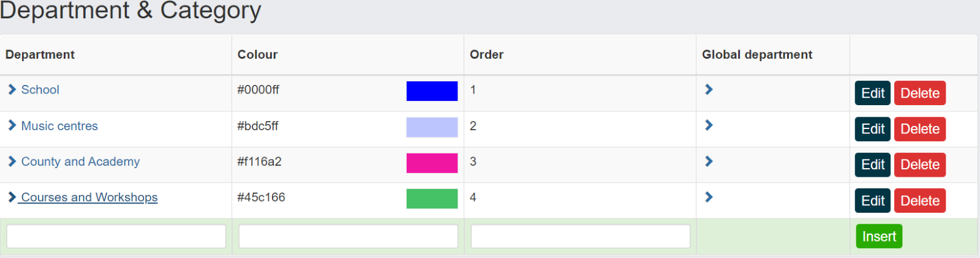Open global department chevron for Music centres
The height and width of the screenshot is (258, 980).
[709, 125]
